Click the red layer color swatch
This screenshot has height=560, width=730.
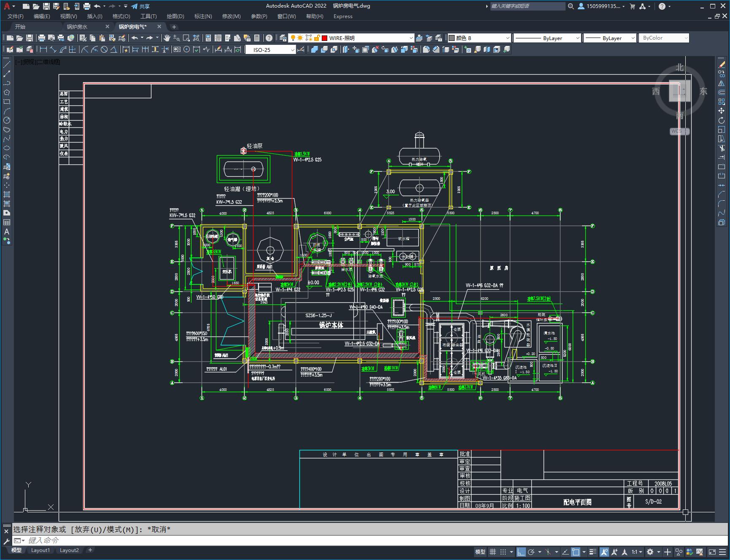324,38
